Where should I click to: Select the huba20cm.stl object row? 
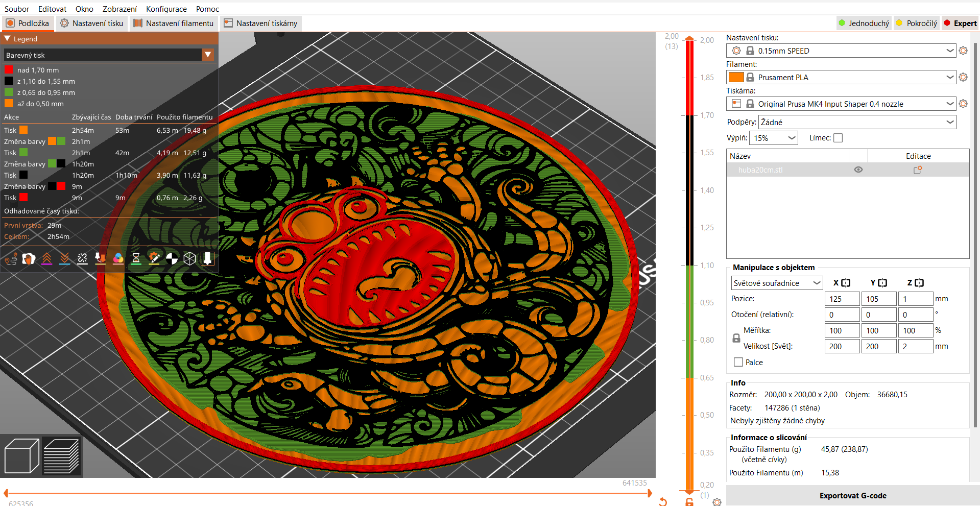[x=848, y=170]
